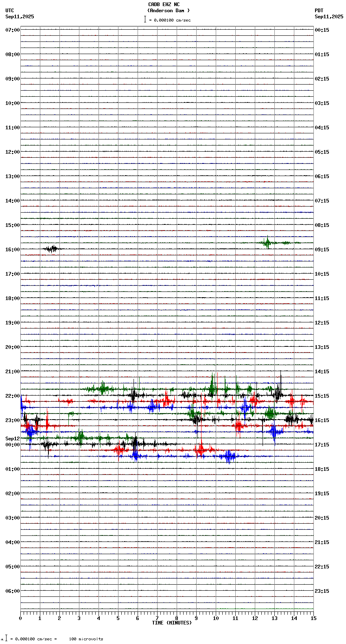The width and height of the screenshot is (346, 644).
Task: Click the '12:00' UTC time label
Action: [x=13, y=152]
